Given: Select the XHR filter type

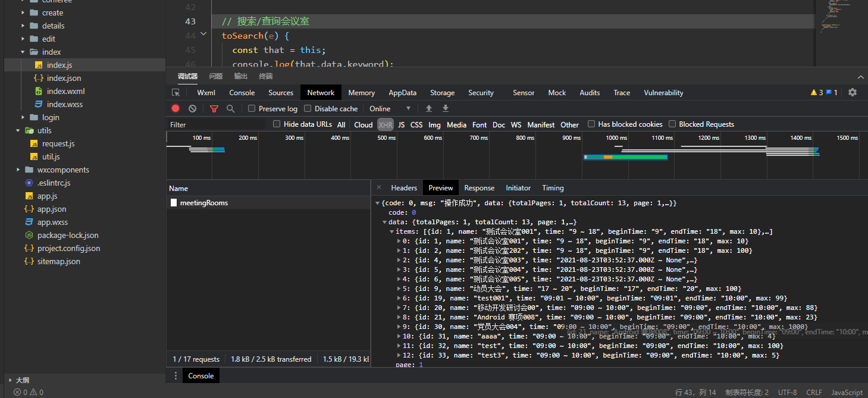Looking at the screenshot, I should [386, 124].
